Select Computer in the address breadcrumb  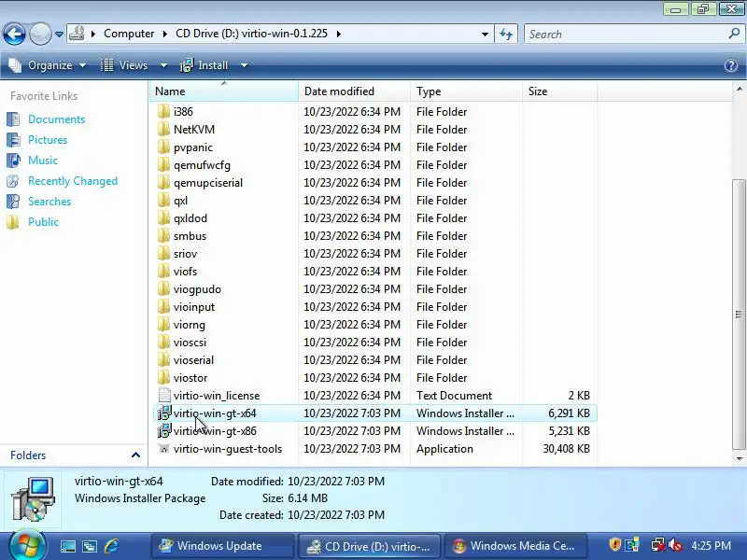pyautogui.click(x=129, y=34)
